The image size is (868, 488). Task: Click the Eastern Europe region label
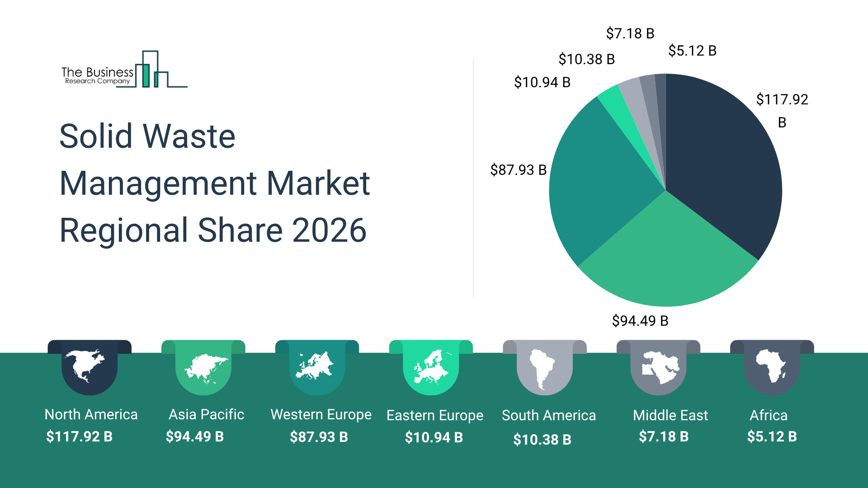[x=434, y=415]
